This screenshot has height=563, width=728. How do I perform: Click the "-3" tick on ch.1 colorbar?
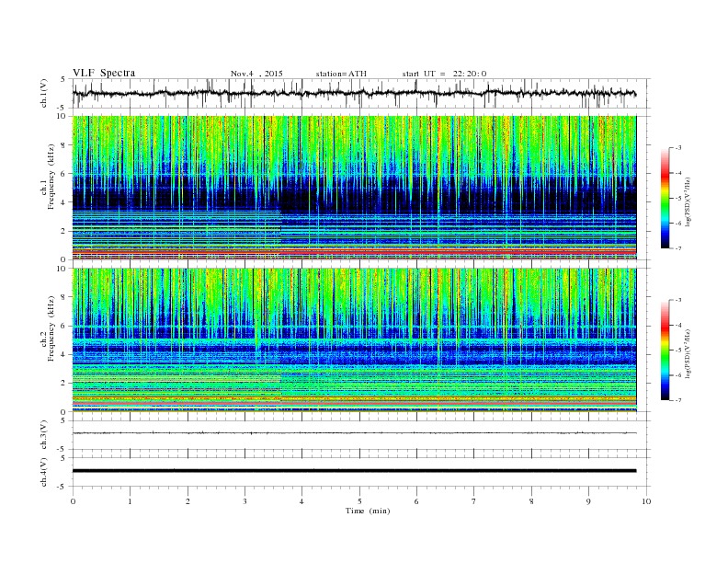point(677,148)
